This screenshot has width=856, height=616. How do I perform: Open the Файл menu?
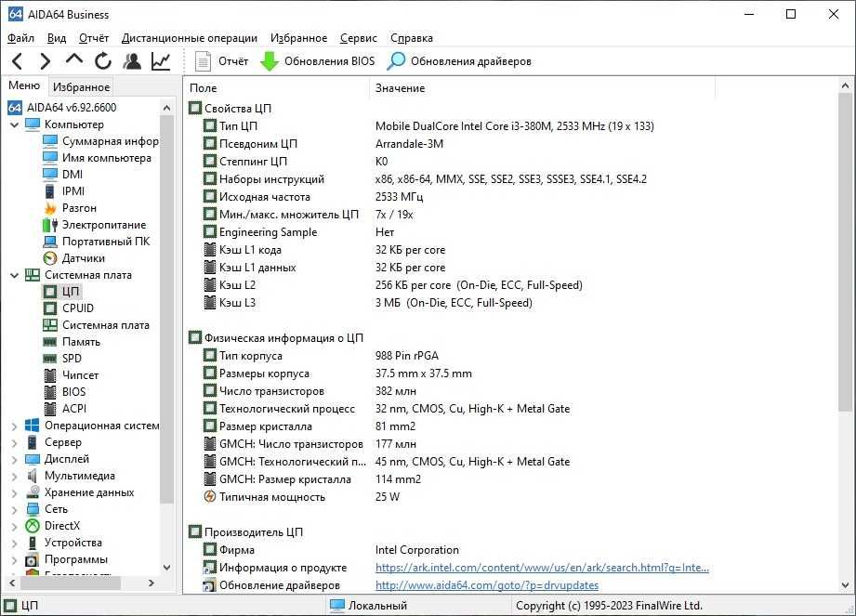point(20,38)
